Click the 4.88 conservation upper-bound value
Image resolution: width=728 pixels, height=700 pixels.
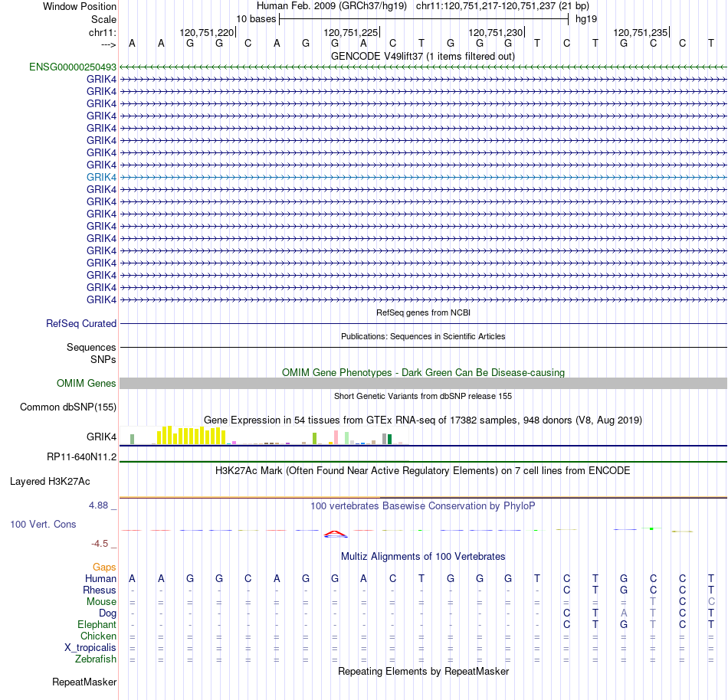click(x=98, y=505)
